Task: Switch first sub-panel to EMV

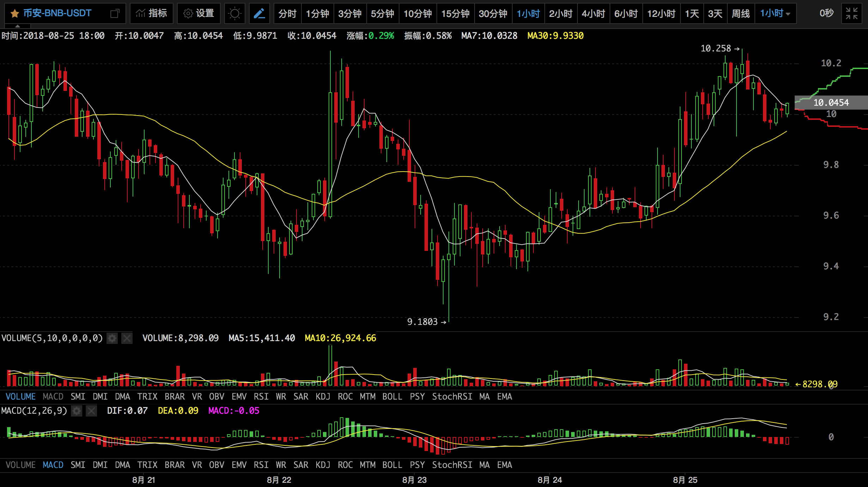Action: coord(239,397)
